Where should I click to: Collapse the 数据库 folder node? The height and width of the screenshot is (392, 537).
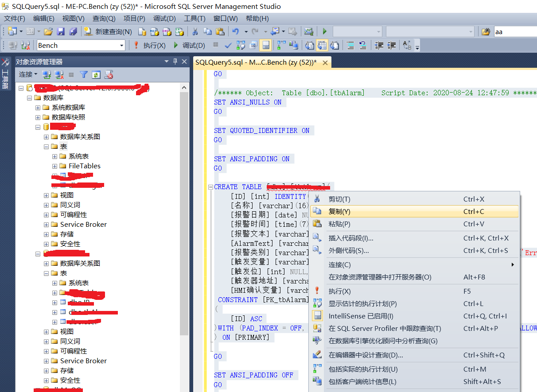click(x=29, y=98)
